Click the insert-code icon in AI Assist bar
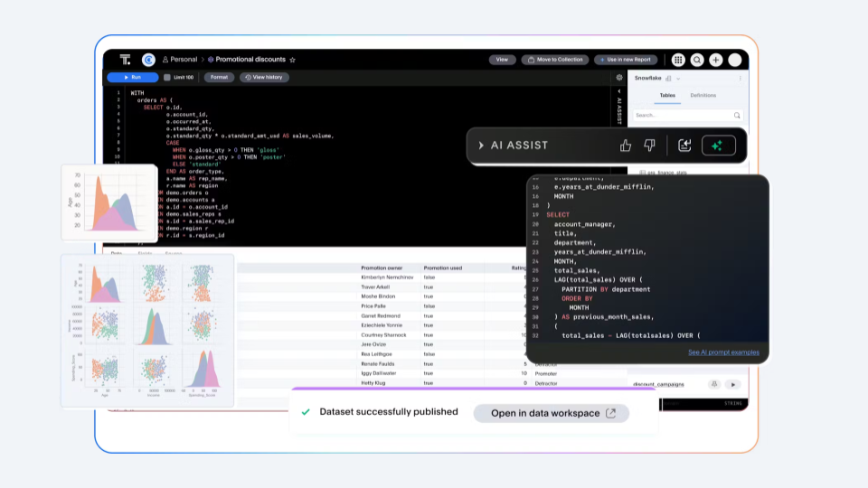 click(x=684, y=145)
